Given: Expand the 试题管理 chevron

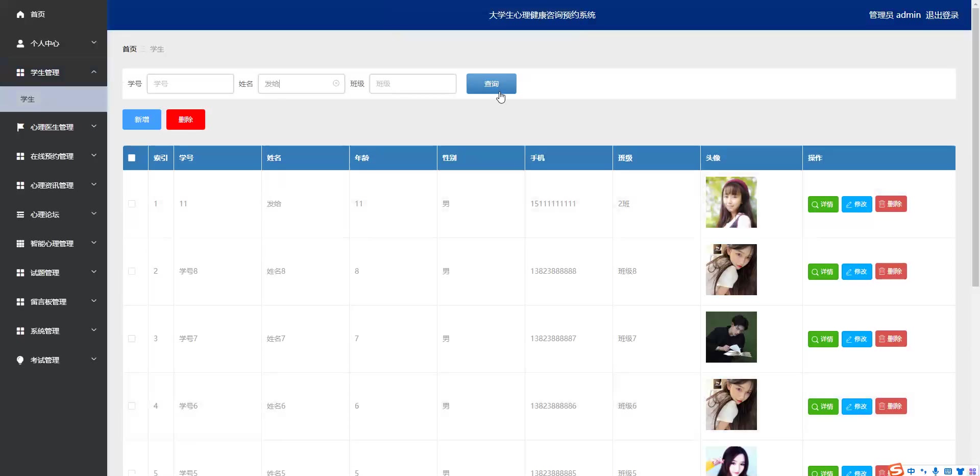Looking at the screenshot, I should (x=94, y=272).
